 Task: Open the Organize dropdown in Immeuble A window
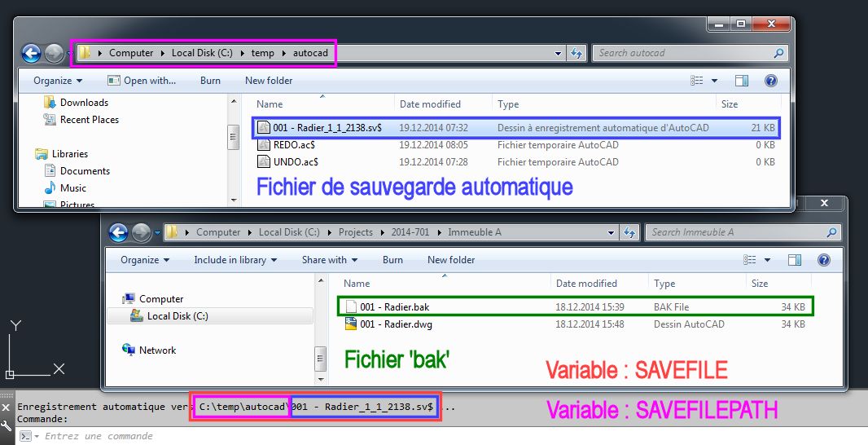pyautogui.click(x=145, y=260)
